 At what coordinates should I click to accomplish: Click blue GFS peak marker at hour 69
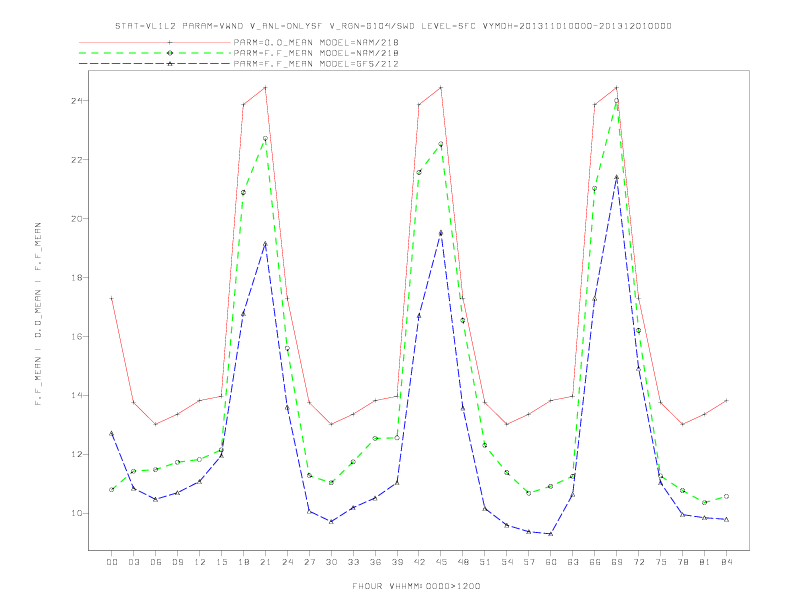(617, 177)
